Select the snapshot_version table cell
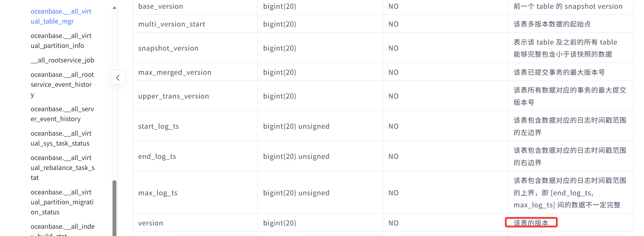This screenshot has height=236, width=644. point(168,48)
